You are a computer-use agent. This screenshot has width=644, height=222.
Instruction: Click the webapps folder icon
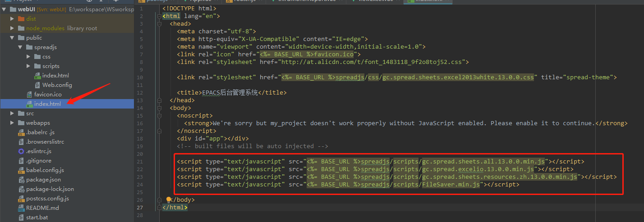click(21, 123)
